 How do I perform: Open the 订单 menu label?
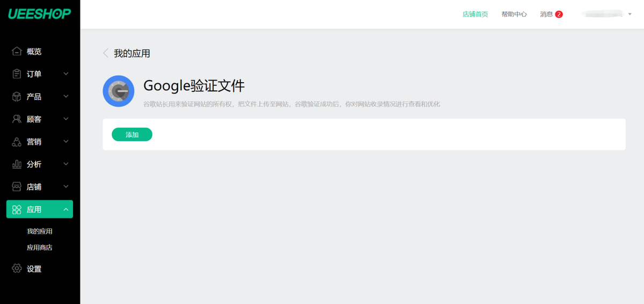34,74
